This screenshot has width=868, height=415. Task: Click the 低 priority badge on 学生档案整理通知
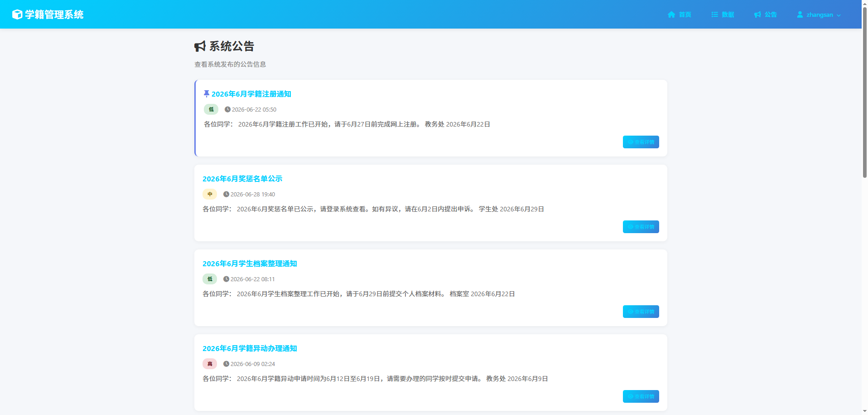click(x=210, y=279)
